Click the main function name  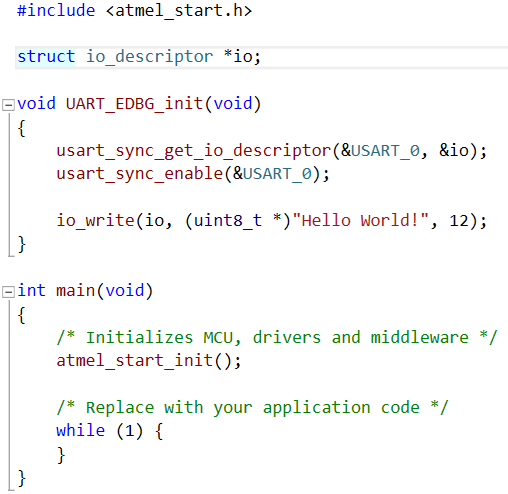click(76, 290)
